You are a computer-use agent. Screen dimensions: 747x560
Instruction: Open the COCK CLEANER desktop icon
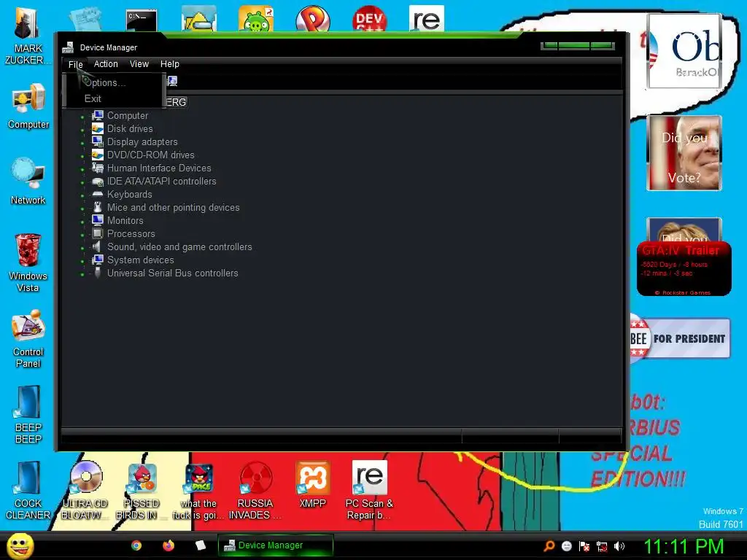[28, 491]
